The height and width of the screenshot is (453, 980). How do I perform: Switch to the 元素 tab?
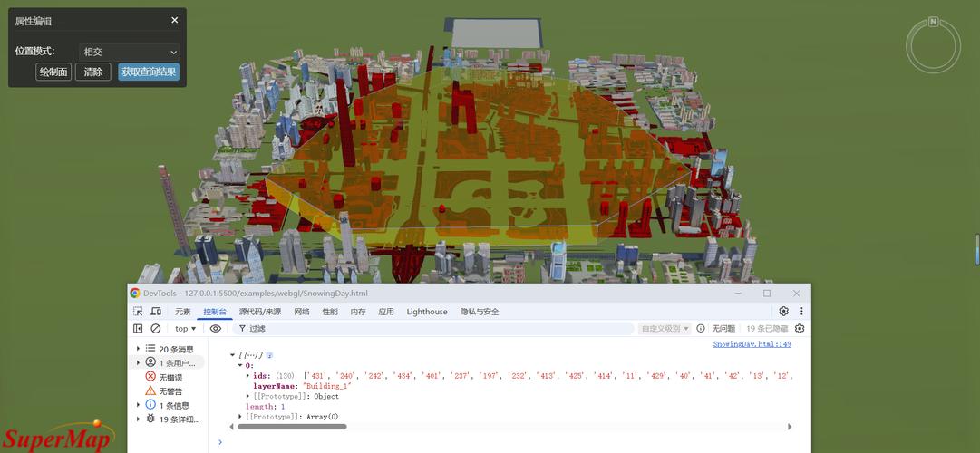[182, 312]
